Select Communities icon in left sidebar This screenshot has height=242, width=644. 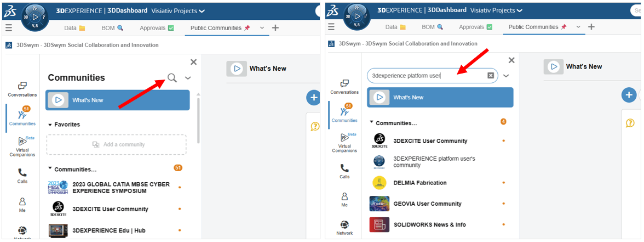pos(22,116)
